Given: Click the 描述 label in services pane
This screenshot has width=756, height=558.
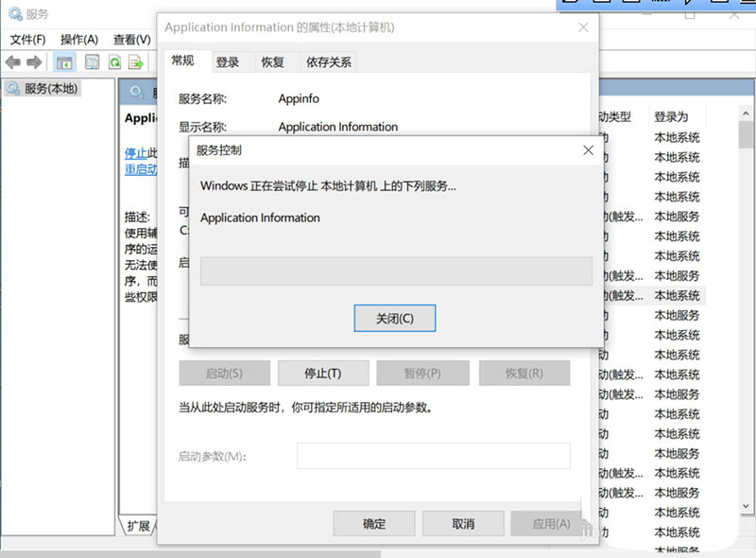Looking at the screenshot, I should click(137, 218).
